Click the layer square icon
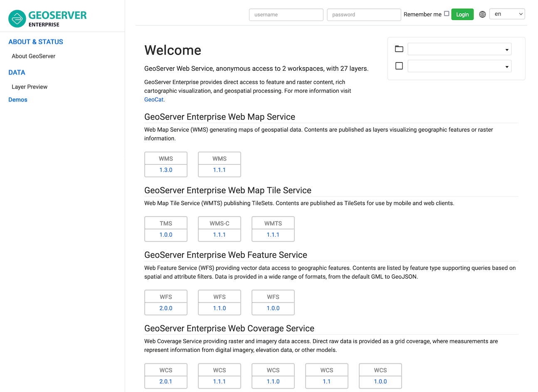This screenshot has height=392, width=538. pos(399,66)
